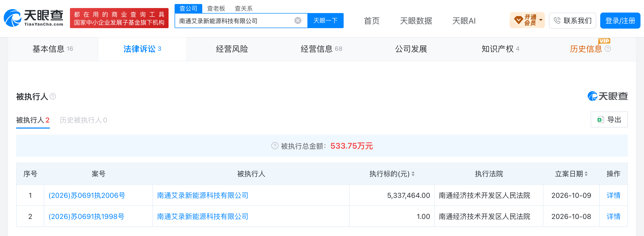Open the 公司发展 tab
This screenshot has width=644, height=236.
(x=411, y=49)
